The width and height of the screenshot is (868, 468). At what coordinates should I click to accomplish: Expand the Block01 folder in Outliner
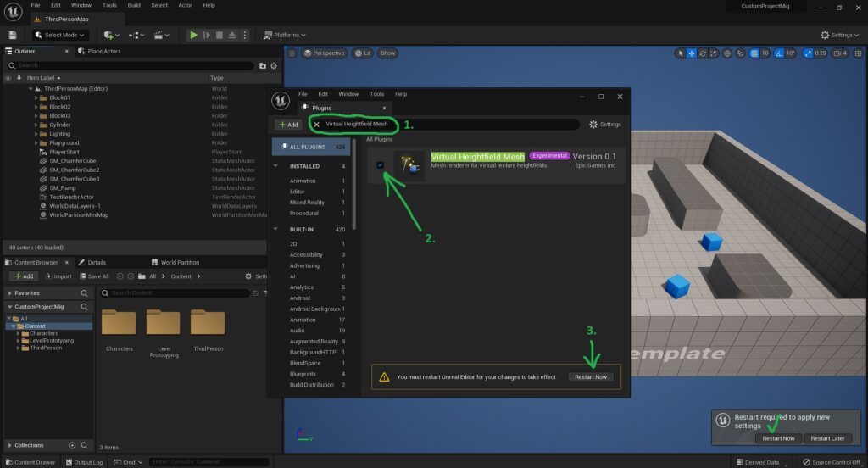[36, 97]
